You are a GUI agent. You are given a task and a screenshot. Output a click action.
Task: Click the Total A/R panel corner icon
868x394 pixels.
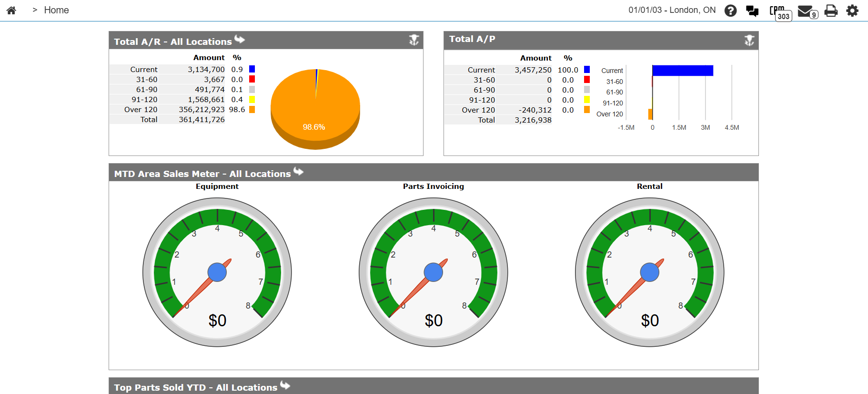point(414,40)
